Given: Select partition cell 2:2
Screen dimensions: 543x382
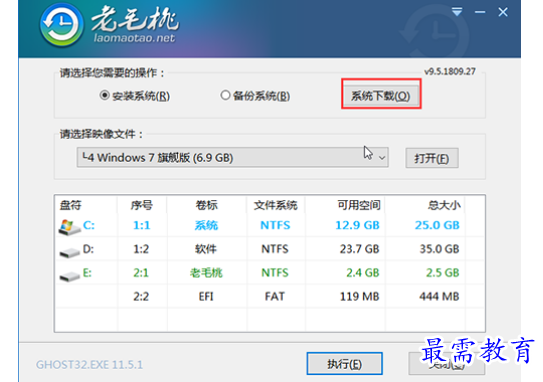Looking at the screenshot, I should (x=141, y=296).
